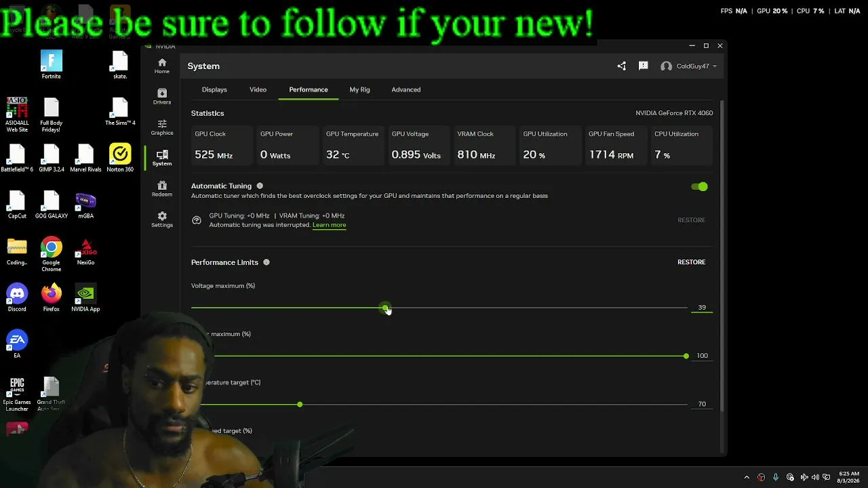Select the mGBA desktop icon

click(x=85, y=205)
